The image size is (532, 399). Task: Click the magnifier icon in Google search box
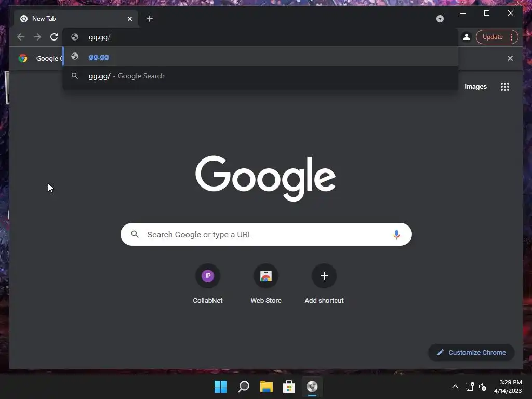point(135,234)
